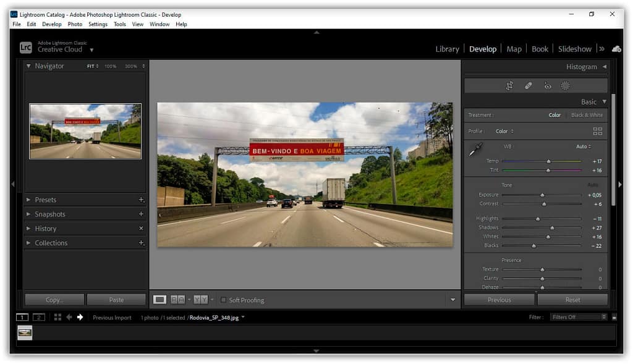633x364 pixels.
Task: Add a new preset with plus icon
Action: coord(142,200)
